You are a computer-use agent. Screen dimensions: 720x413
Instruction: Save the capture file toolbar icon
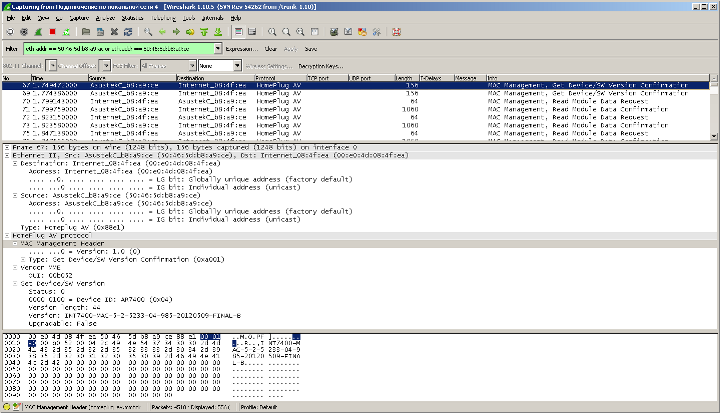coord(100,32)
